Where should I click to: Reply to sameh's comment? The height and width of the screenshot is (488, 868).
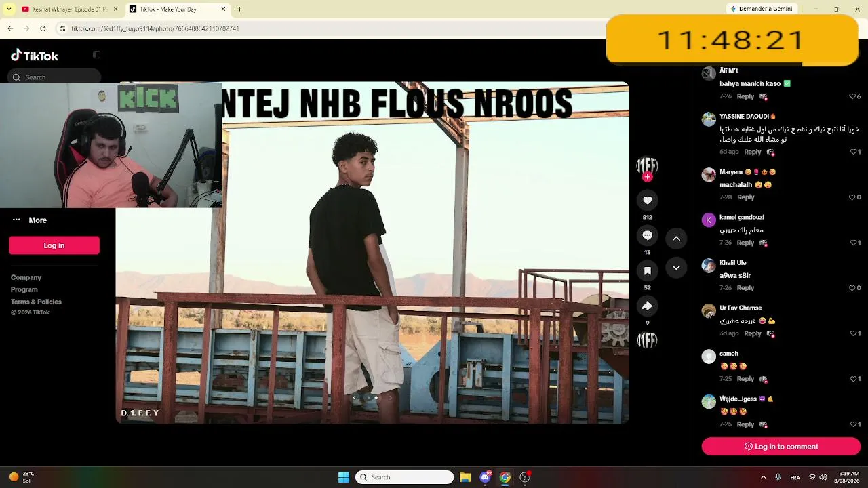point(745,379)
